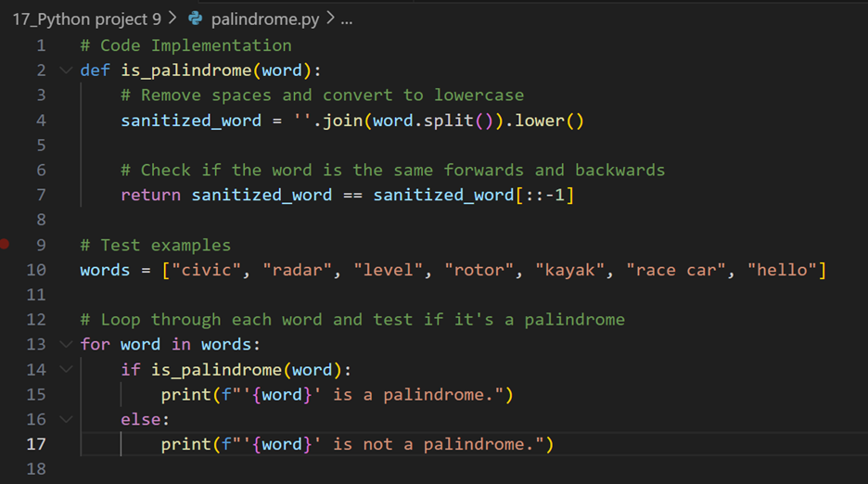Toggle the red breakpoint on line 9
The height and width of the screenshot is (484, 868).
(5, 244)
